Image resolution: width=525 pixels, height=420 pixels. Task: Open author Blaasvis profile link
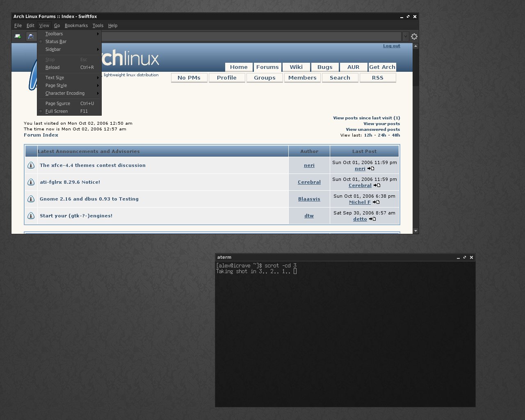pos(309,199)
